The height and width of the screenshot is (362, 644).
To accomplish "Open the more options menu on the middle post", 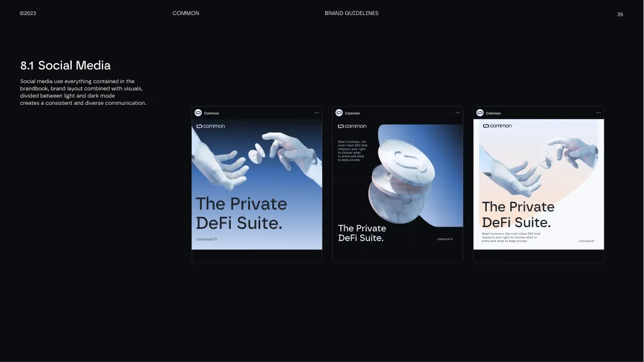I will (457, 112).
